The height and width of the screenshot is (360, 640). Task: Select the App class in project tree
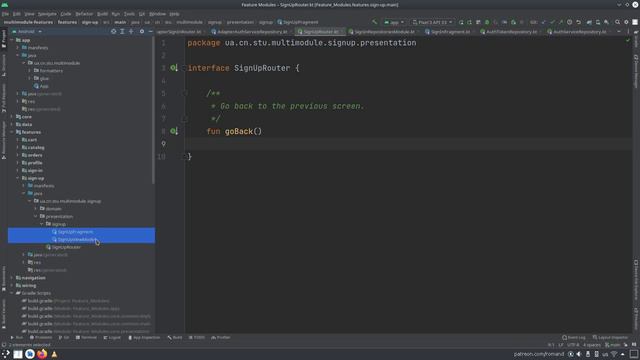(x=44, y=86)
